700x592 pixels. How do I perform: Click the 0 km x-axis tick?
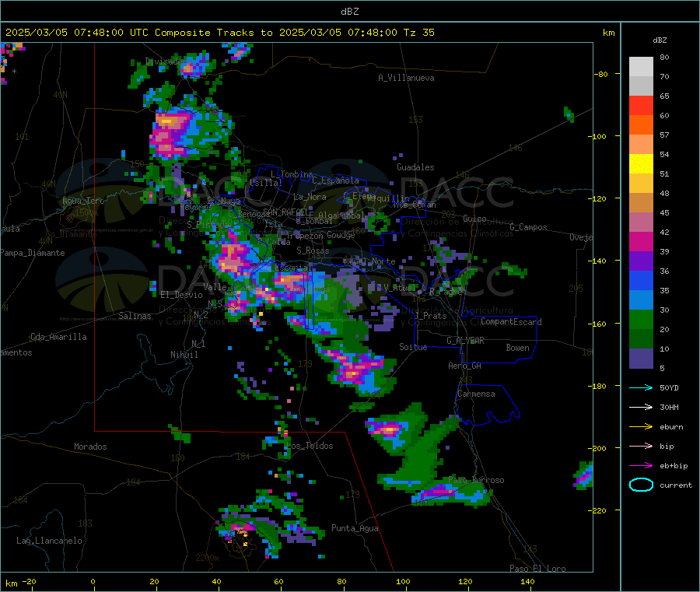(93, 581)
